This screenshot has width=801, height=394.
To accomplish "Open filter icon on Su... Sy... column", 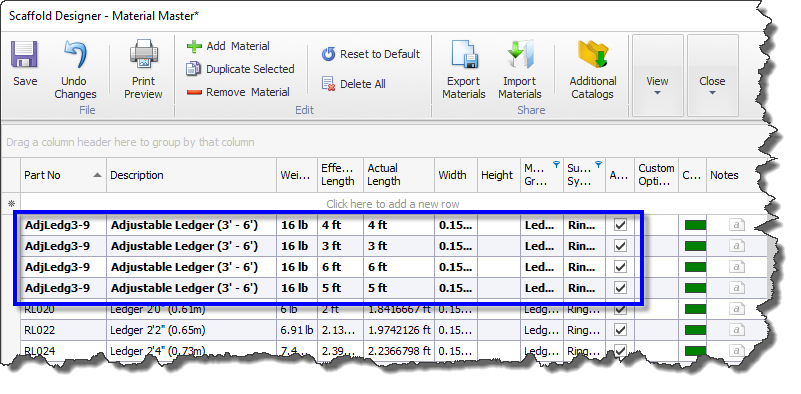I will (x=598, y=165).
